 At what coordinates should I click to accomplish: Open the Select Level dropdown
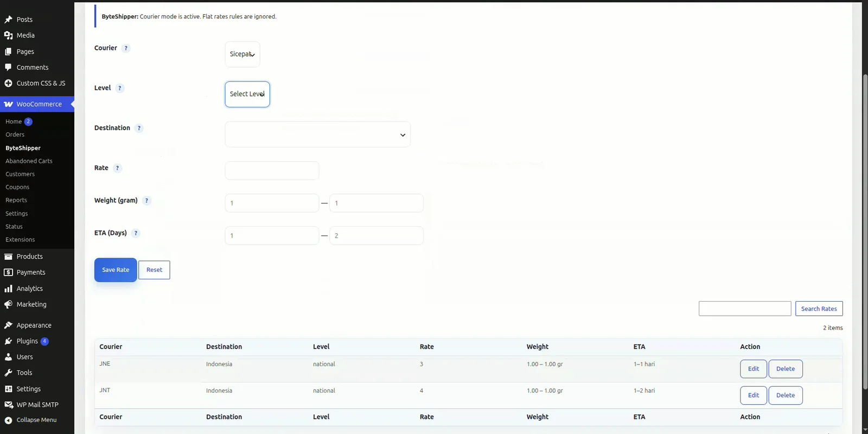coord(247,94)
